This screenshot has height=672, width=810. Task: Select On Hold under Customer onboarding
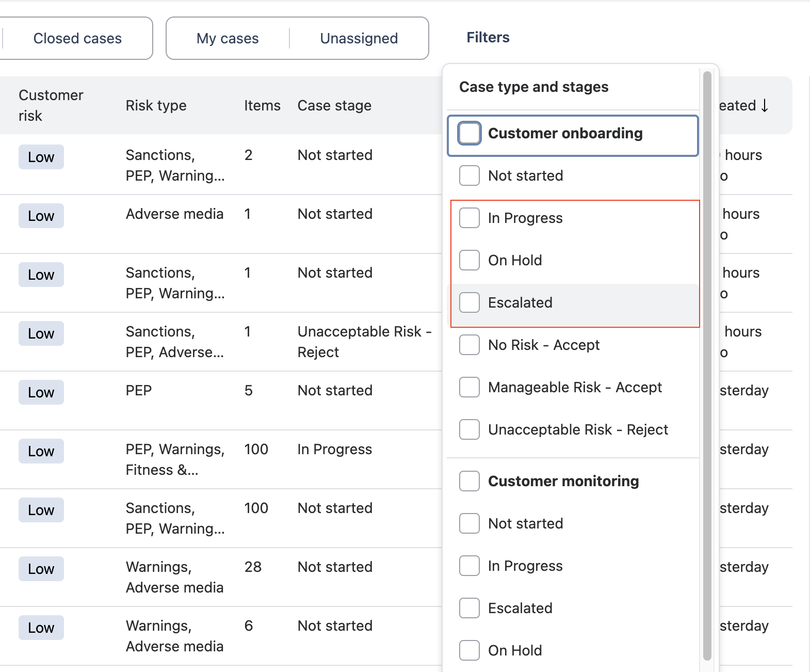point(469,260)
